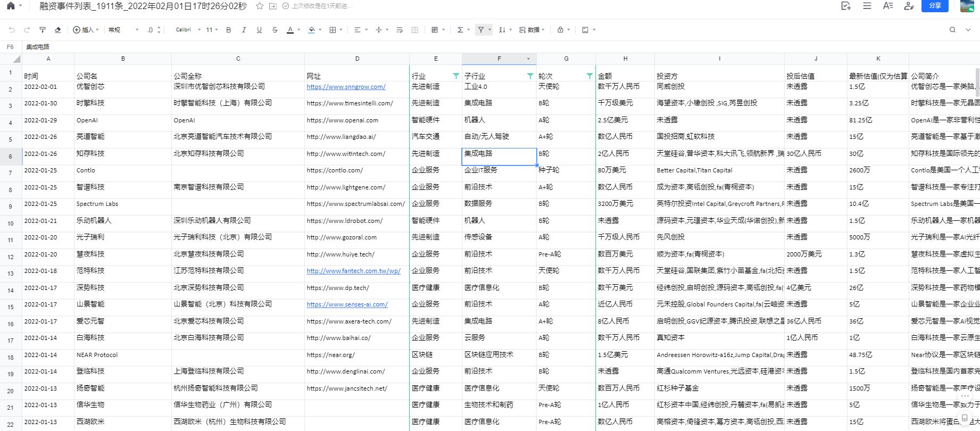The width and height of the screenshot is (980, 431).
Task: Click the sum formula sigma icon
Action: [460, 30]
